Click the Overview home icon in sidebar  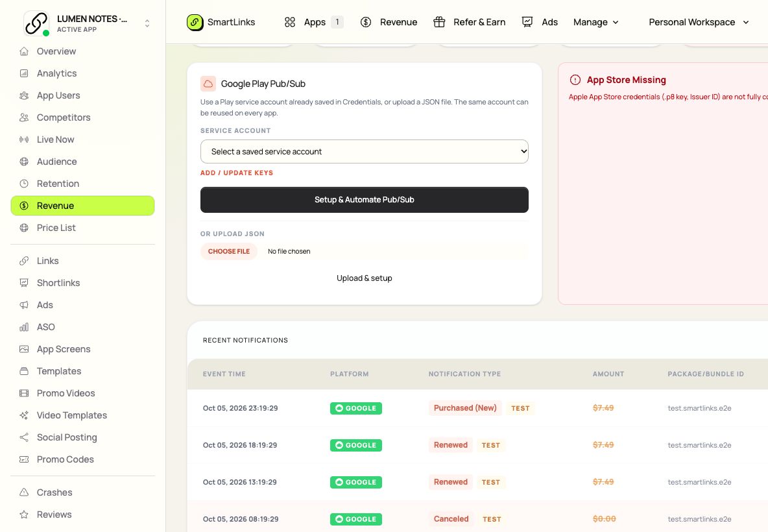[x=24, y=51]
